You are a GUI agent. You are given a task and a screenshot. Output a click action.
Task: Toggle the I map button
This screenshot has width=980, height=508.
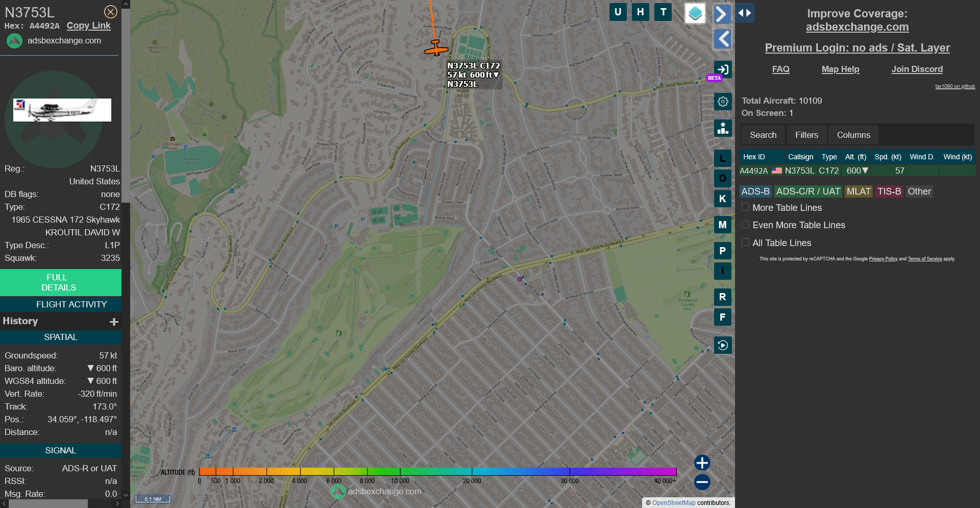tap(722, 271)
